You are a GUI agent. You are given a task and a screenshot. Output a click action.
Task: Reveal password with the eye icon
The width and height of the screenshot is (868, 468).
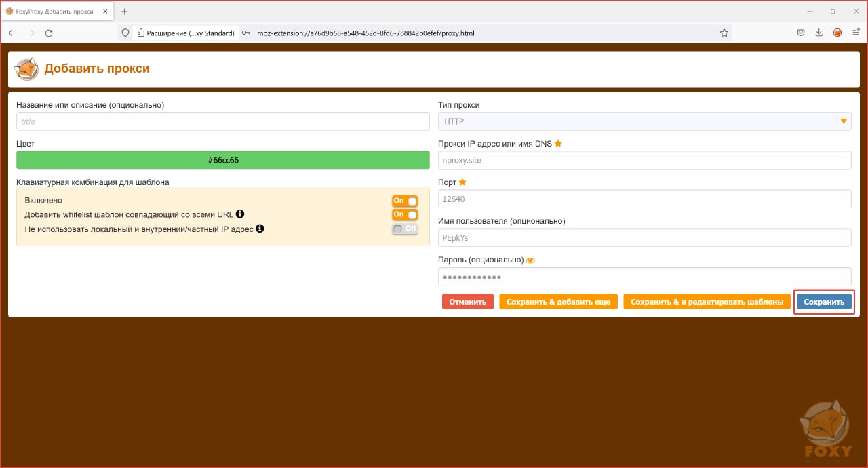(531, 260)
